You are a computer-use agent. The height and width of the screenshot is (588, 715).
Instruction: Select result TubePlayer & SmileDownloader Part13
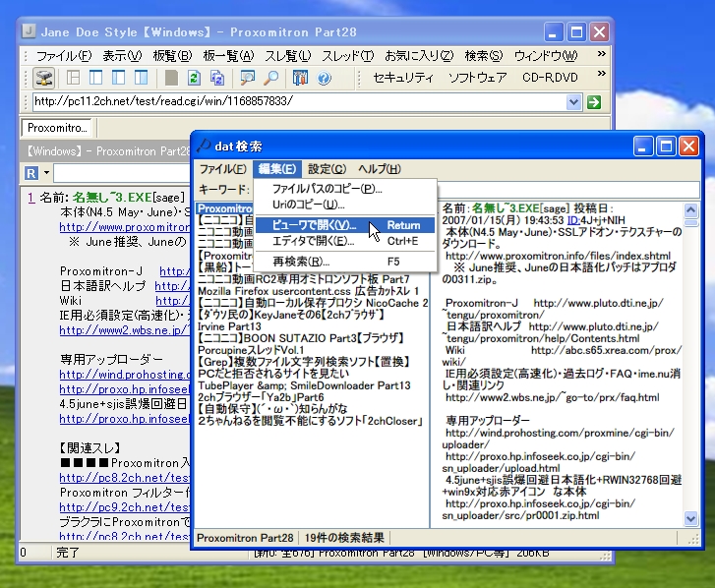[304, 385]
